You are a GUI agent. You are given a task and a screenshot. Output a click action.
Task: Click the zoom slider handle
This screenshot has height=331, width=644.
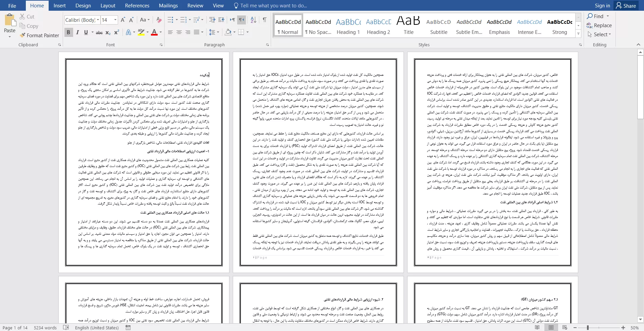[588, 328]
